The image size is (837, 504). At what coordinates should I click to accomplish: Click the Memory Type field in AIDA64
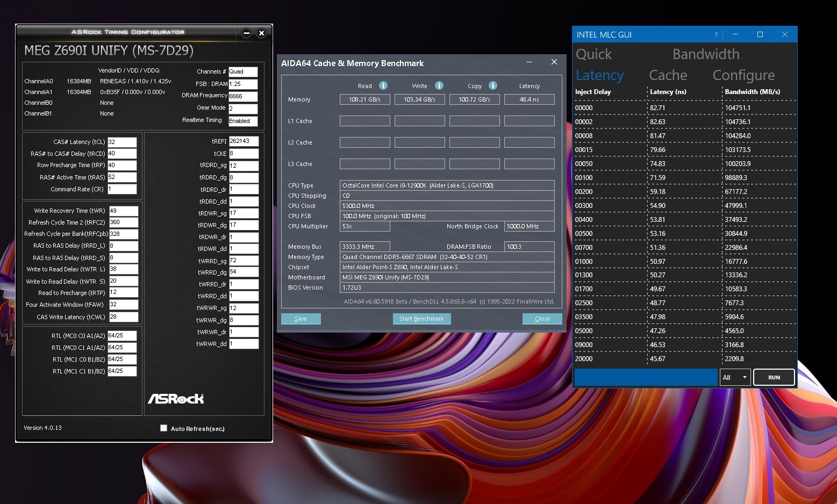(x=447, y=257)
